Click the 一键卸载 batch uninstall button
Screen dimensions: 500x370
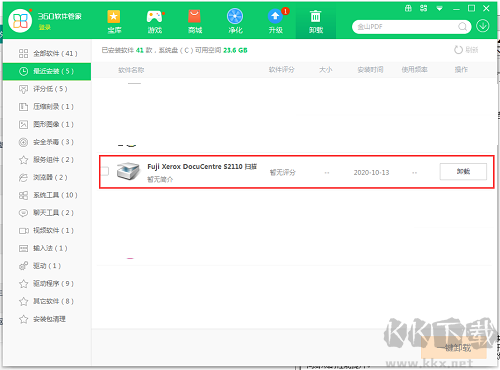tap(454, 348)
